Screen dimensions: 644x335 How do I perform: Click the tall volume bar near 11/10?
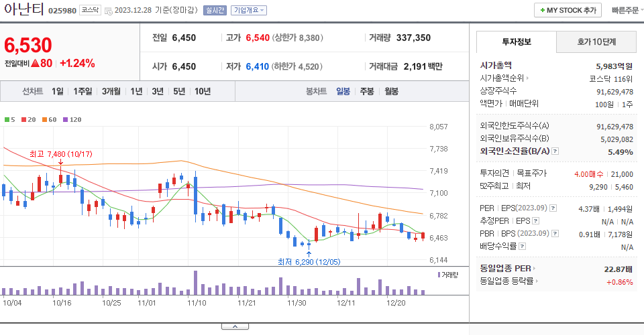(195, 283)
